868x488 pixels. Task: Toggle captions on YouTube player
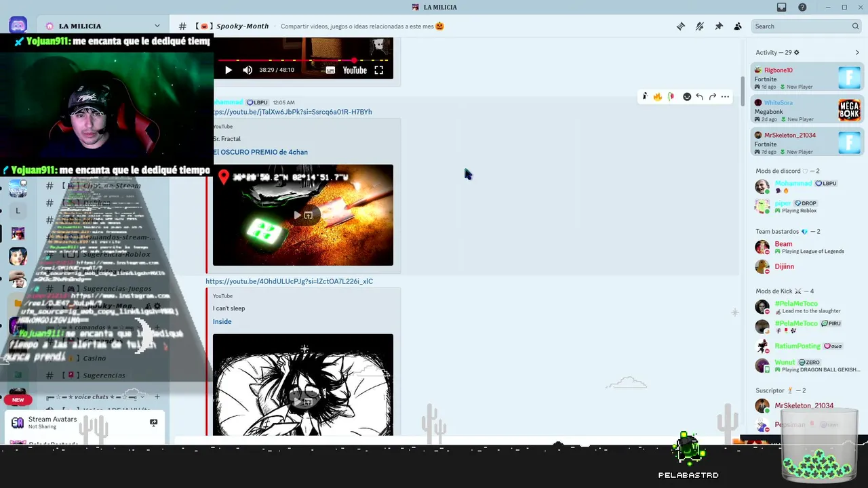tap(330, 70)
